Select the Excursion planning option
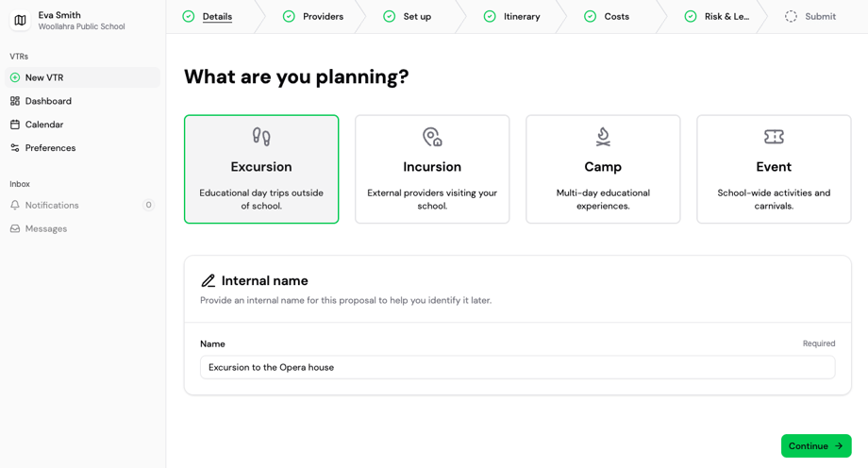 point(261,169)
